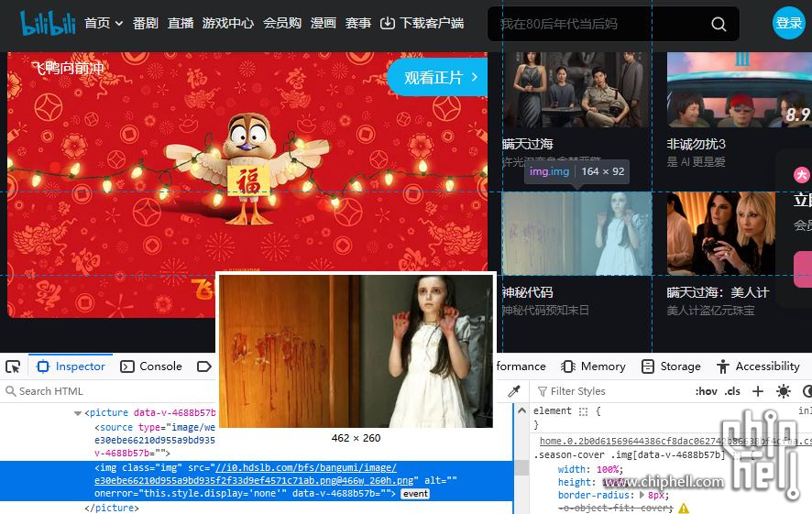Image resolution: width=812 pixels, height=514 pixels.
Task: Open 会员购 link
Action: point(281,23)
